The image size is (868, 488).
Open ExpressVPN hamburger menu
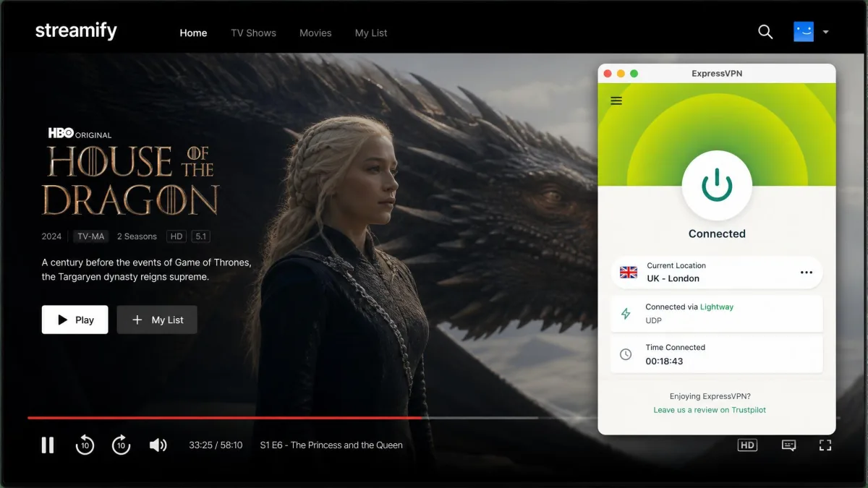pyautogui.click(x=616, y=101)
